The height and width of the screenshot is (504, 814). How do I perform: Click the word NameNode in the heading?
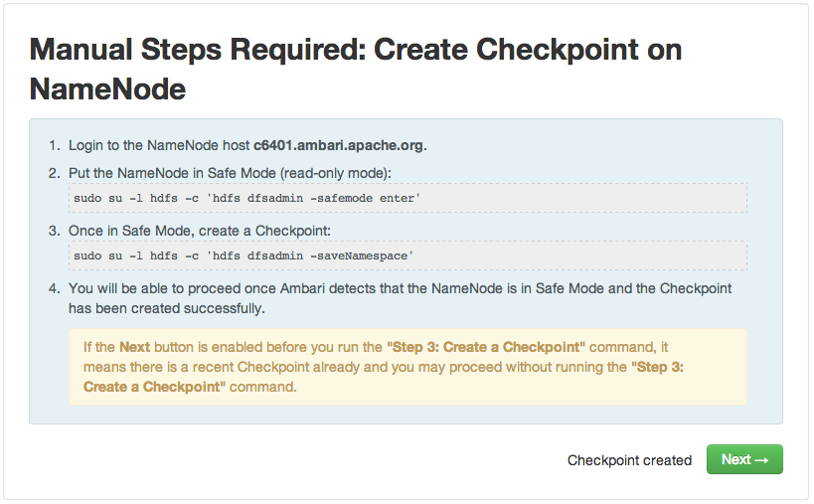tap(107, 89)
